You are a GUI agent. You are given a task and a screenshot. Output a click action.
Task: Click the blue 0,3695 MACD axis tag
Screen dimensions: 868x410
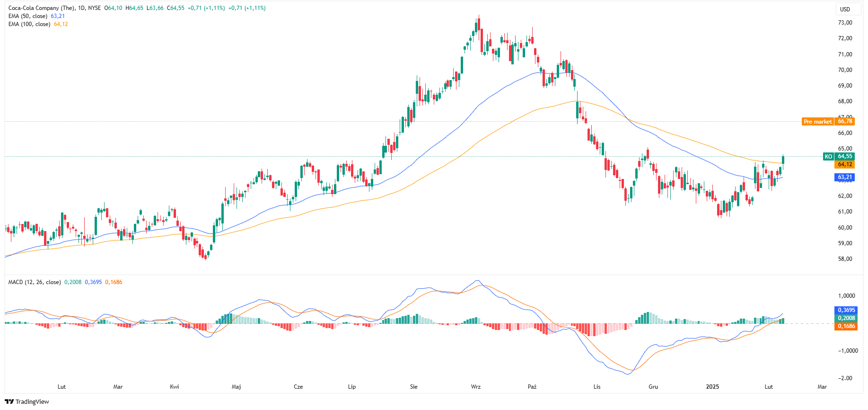coord(846,310)
